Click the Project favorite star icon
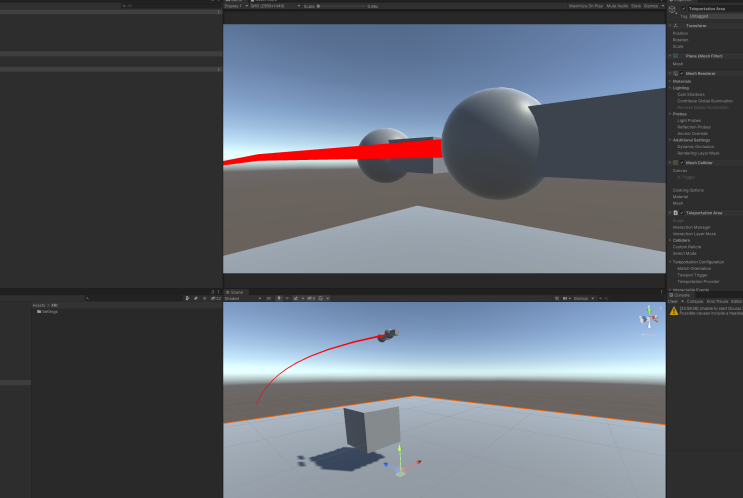743x498 pixels. point(204,299)
